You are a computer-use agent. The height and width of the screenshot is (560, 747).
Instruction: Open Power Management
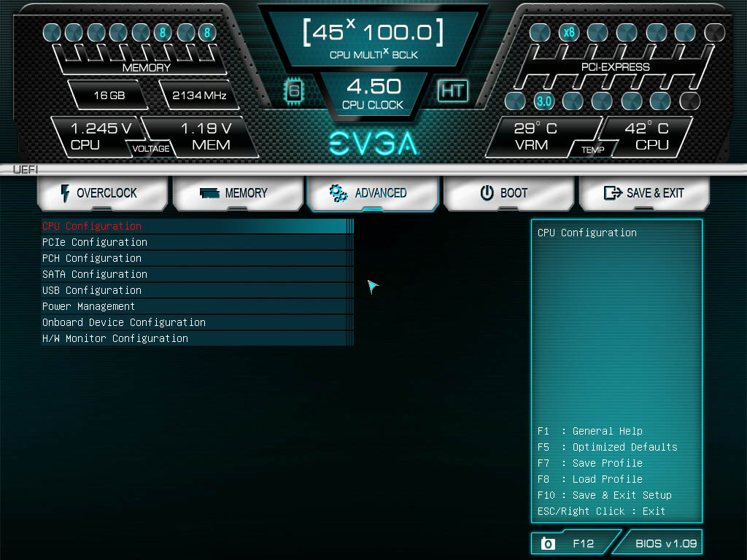point(197,307)
